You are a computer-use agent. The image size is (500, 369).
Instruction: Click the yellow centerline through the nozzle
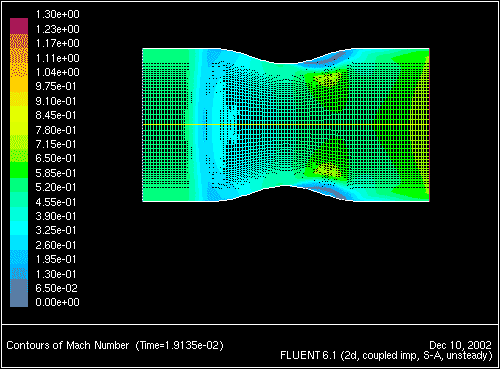(x=286, y=125)
